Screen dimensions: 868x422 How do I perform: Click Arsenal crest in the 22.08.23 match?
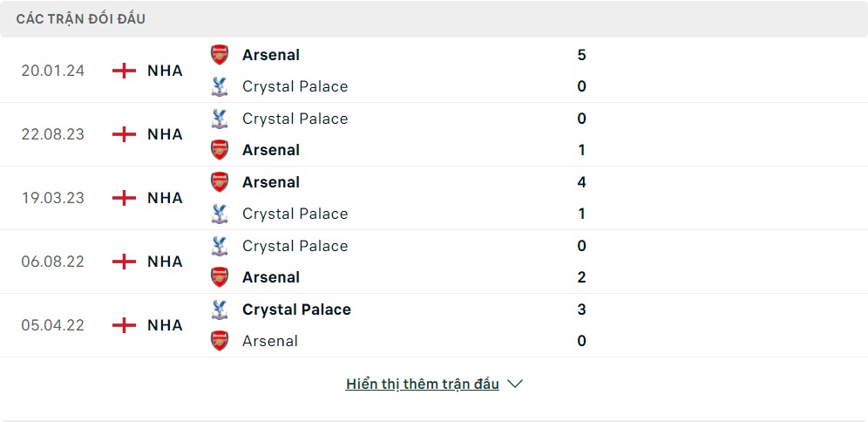[220, 150]
